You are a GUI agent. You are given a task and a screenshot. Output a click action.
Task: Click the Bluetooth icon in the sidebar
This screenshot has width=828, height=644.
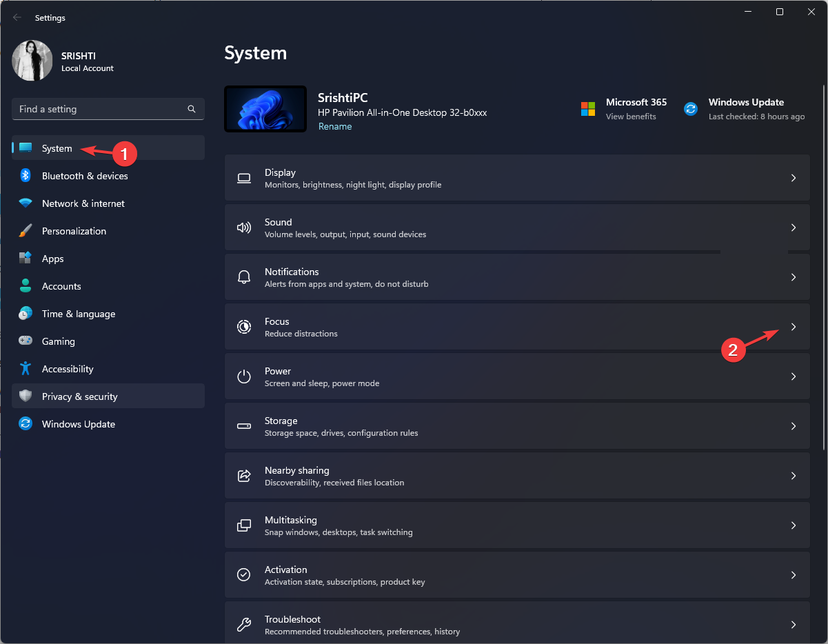(x=26, y=176)
